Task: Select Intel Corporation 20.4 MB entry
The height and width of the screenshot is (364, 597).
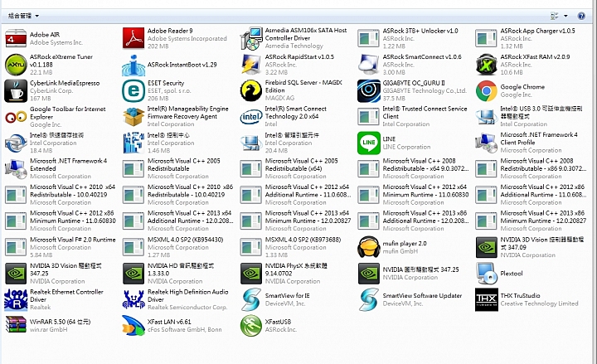Action: (280, 143)
